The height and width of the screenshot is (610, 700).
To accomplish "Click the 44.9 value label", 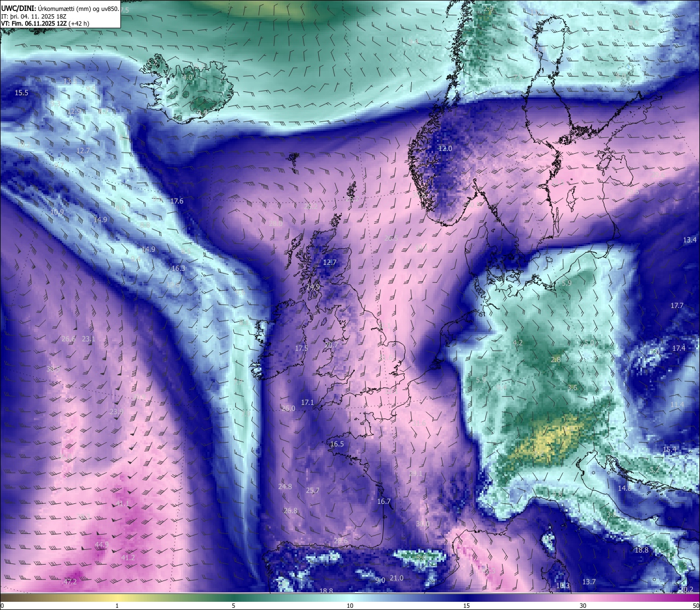I will 101,545.
